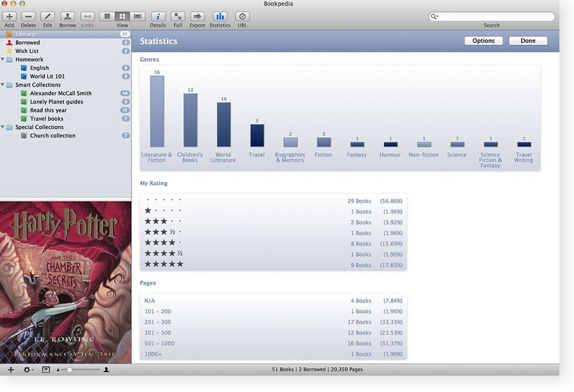
Task: Click the Humour genre label
Action: pos(390,155)
